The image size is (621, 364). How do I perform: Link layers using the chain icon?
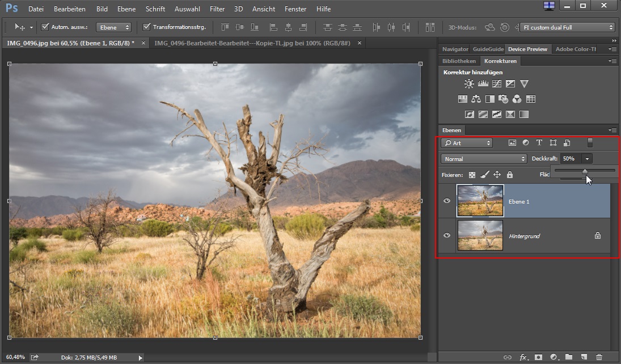tap(508, 357)
